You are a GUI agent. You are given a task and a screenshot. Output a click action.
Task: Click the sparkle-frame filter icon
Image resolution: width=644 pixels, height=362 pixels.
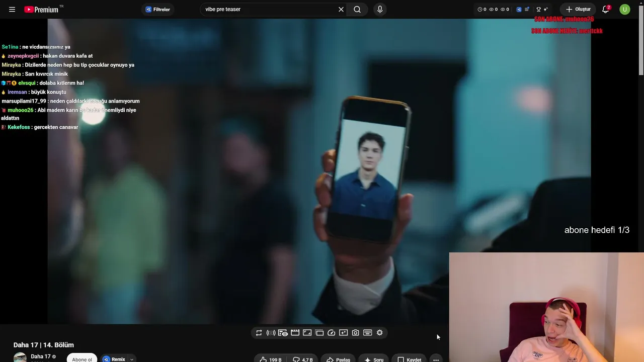[x=343, y=333]
